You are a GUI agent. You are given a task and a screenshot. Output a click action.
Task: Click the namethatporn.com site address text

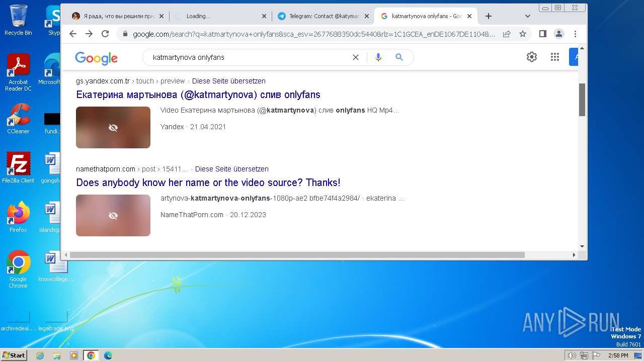coord(106,169)
